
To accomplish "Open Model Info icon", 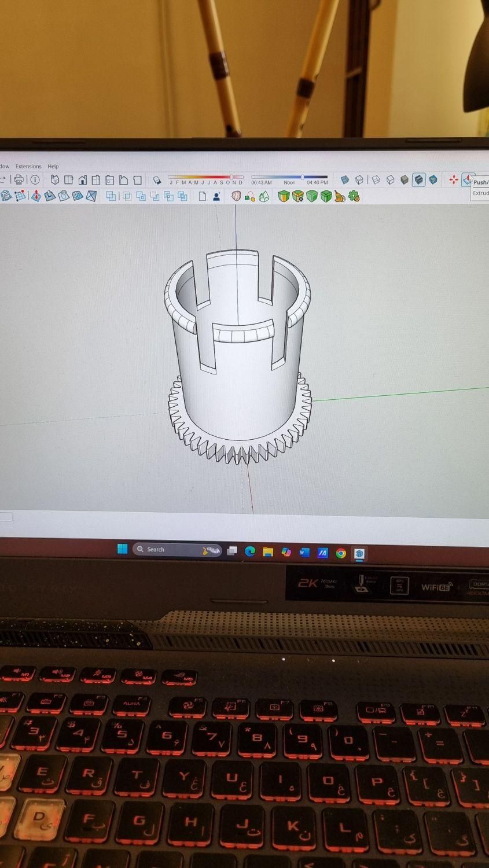I will pos(35,179).
